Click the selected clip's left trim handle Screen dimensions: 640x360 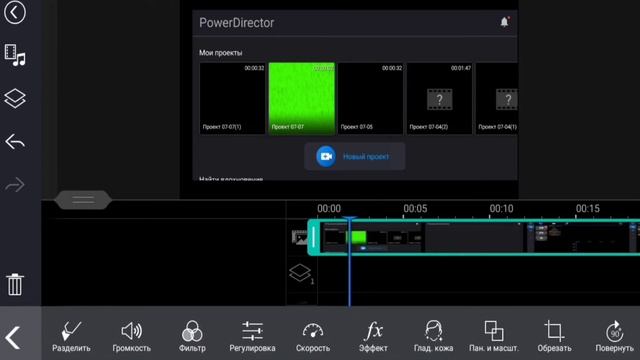click(313, 237)
